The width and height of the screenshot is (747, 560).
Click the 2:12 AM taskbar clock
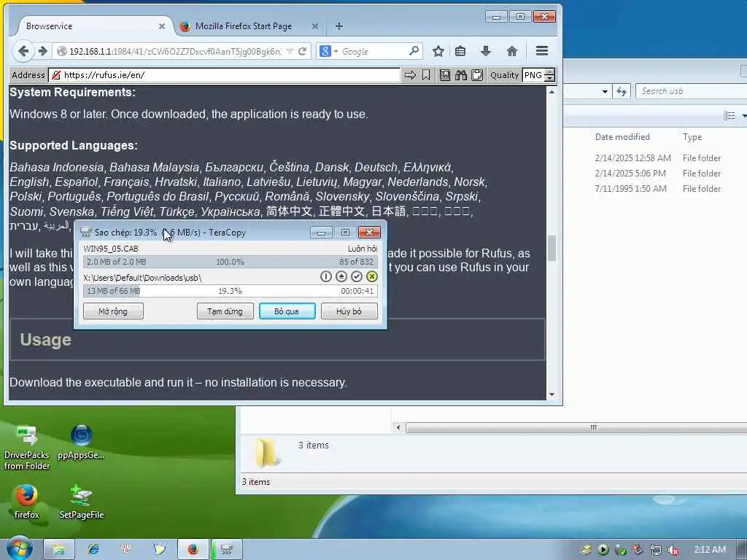click(x=710, y=550)
